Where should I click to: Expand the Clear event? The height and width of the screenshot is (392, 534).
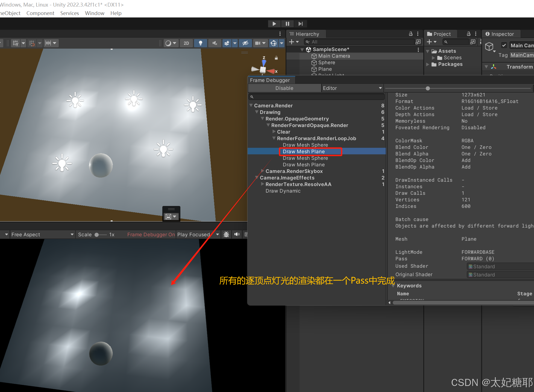tap(274, 132)
